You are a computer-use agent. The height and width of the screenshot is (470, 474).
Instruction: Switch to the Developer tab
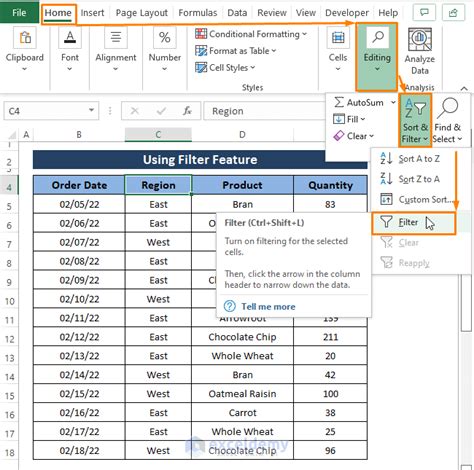pyautogui.click(x=347, y=13)
